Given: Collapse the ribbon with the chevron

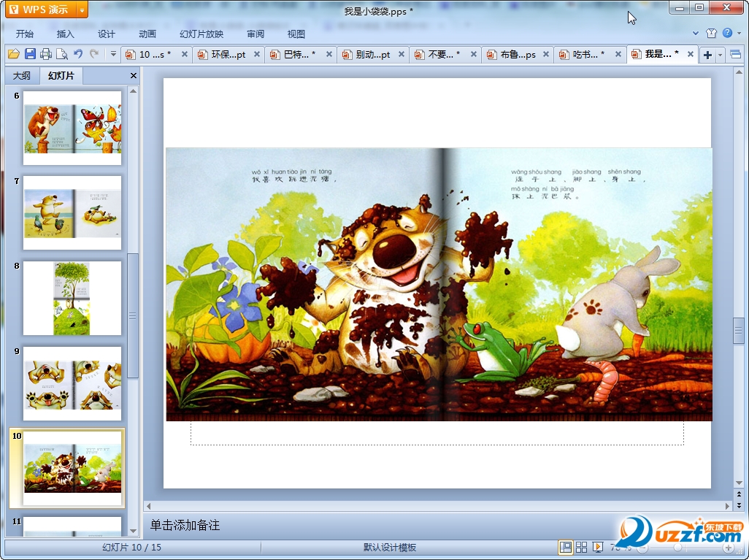Looking at the screenshot, I should pos(696,33).
